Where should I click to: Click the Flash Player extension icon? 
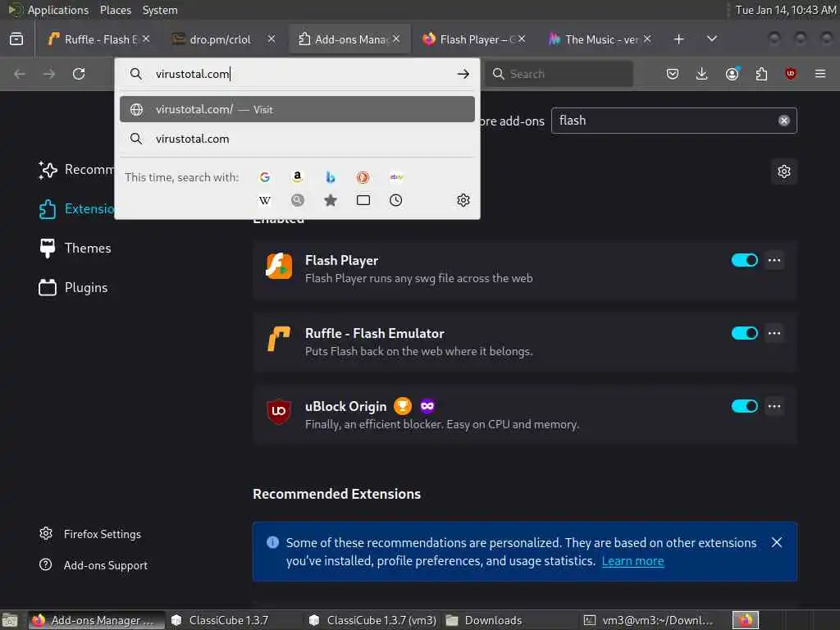[279, 267]
